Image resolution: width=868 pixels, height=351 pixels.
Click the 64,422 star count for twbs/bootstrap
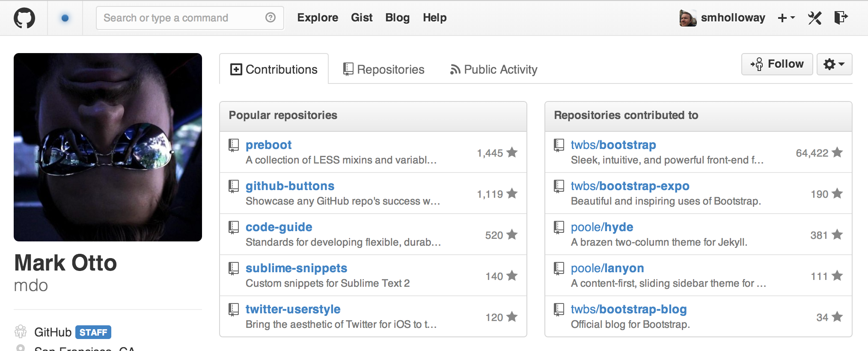tap(819, 153)
